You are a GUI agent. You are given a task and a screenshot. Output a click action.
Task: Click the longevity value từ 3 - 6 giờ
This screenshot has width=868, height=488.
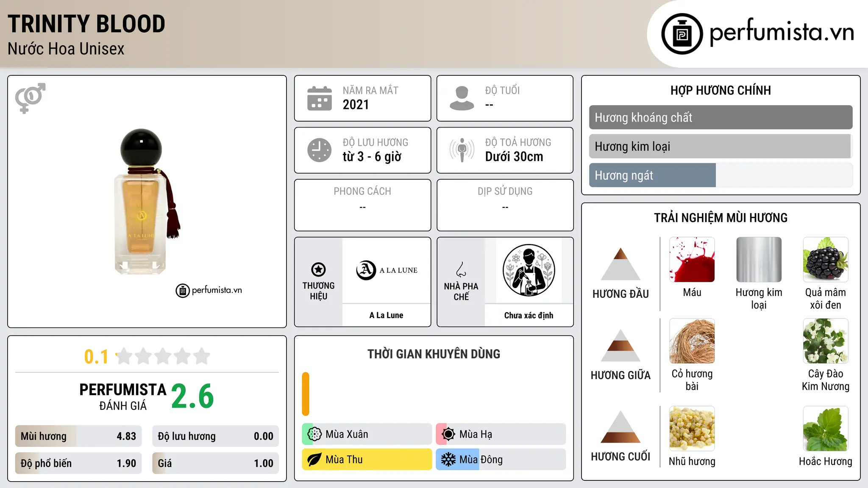(372, 157)
